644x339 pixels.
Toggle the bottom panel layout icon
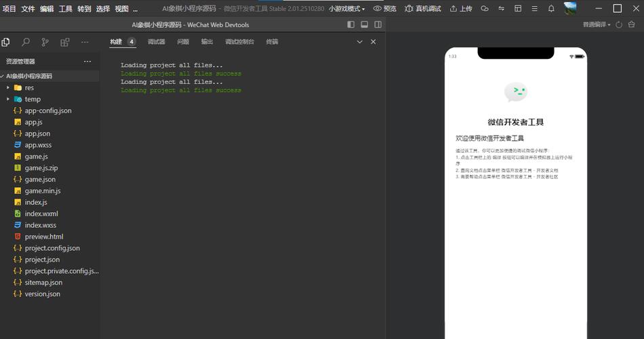[364, 24]
